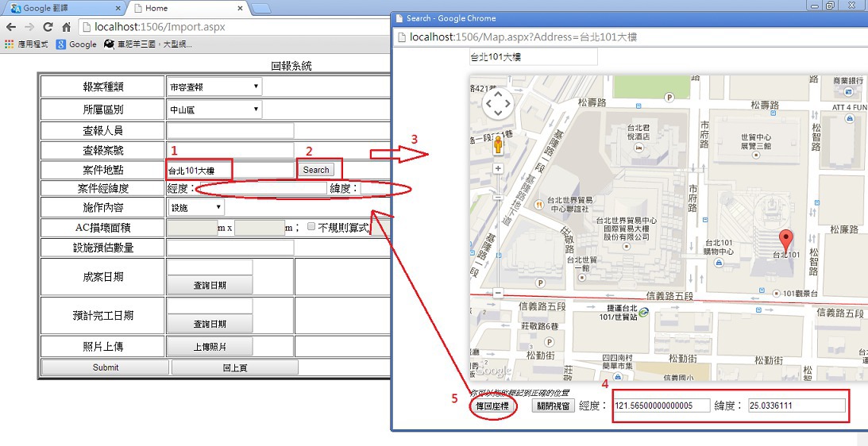The height and width of the screenshot is (446, 868).
Task: Click the 設施預估數量 text field
Action: [x=230, y=248]
